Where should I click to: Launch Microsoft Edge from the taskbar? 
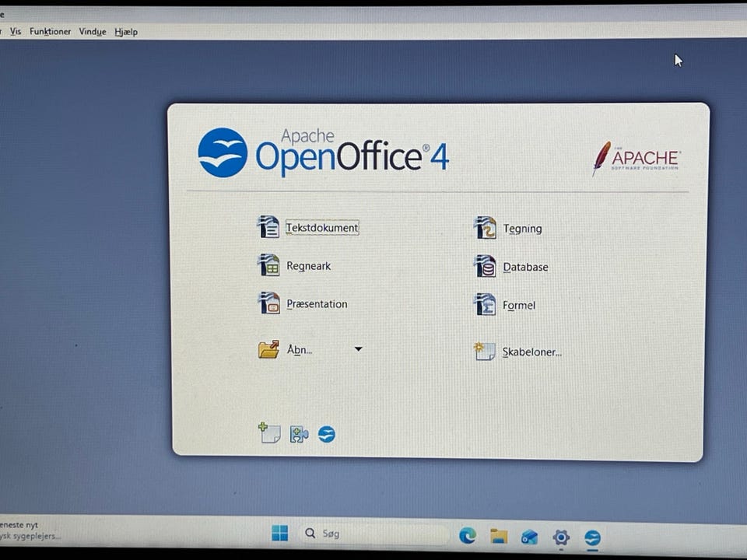468,536
